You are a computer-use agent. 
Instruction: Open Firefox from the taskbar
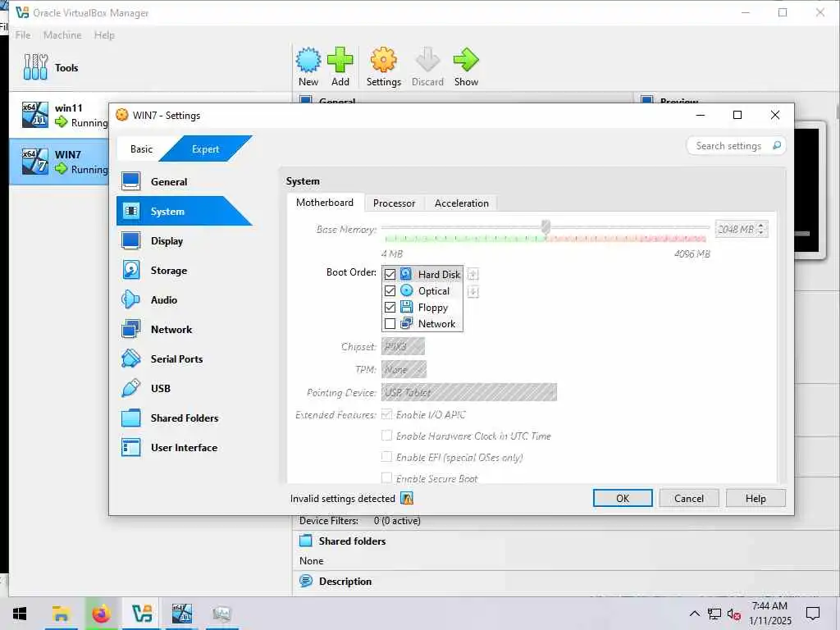click(101, 614)
